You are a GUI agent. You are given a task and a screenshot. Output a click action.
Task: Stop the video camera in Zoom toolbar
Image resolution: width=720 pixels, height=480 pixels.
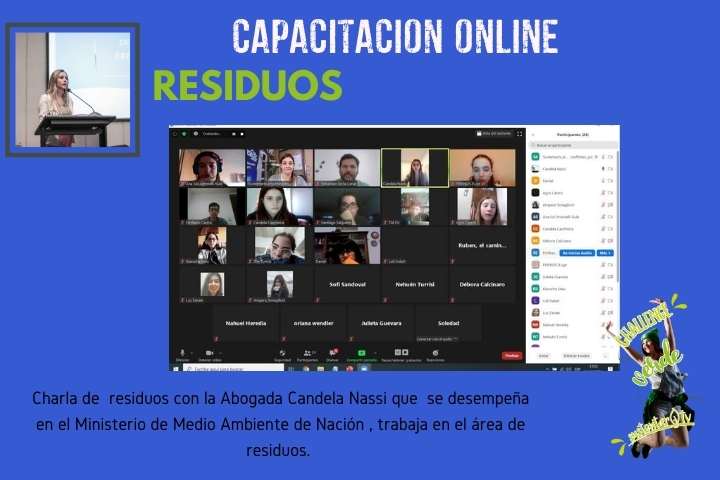tap(208, 353)
